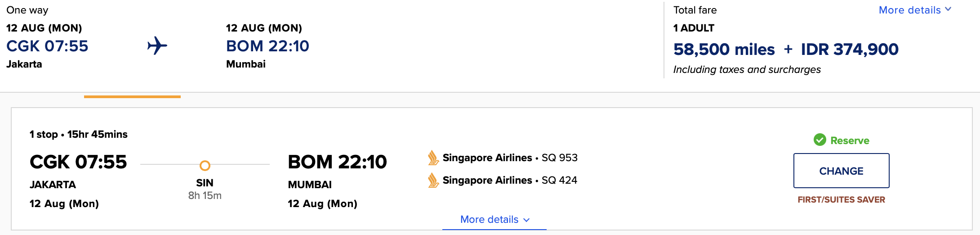The width and height of the screenshot is (980, 235).
Task: Click the Singapore Airlines logo beside SQ 953
Action: pos(433,158)
